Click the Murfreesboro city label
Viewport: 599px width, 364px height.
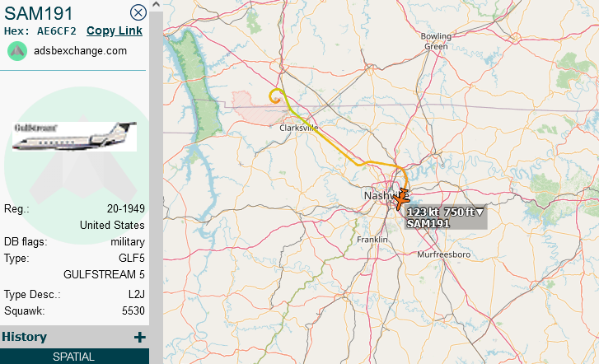[x=443, y=254]
